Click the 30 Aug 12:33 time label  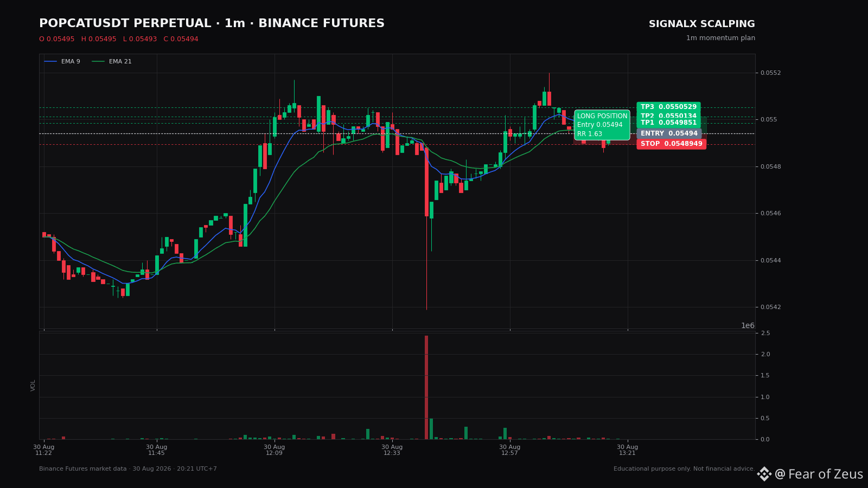(x=392, y=450)
